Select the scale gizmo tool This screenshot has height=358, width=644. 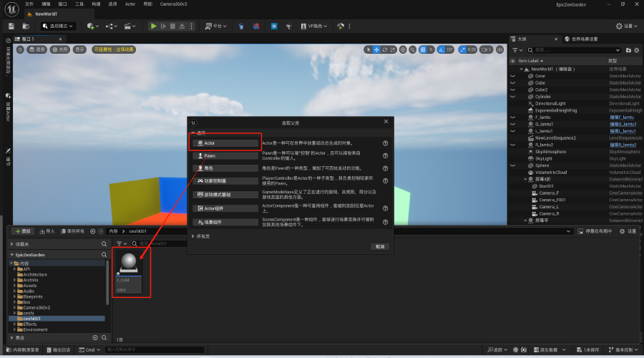pos(393,49)
